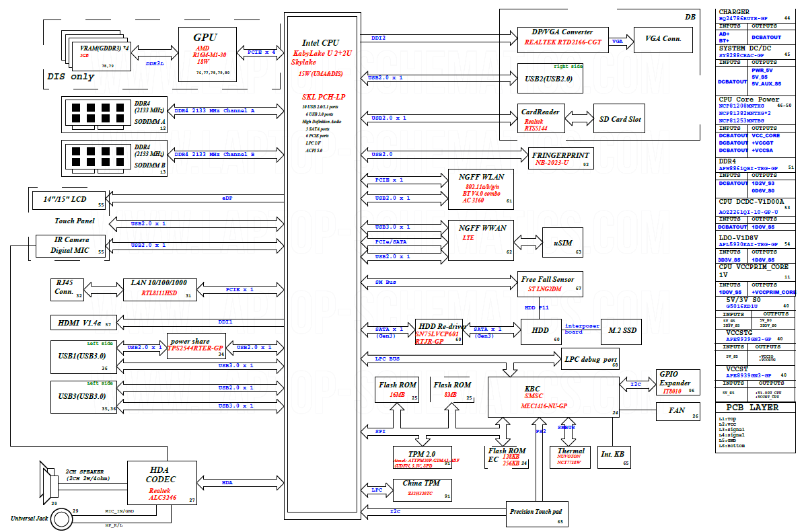806x532 pixels.
Task: Select the DP/VGA Converter block
Action: pos(563,40)
